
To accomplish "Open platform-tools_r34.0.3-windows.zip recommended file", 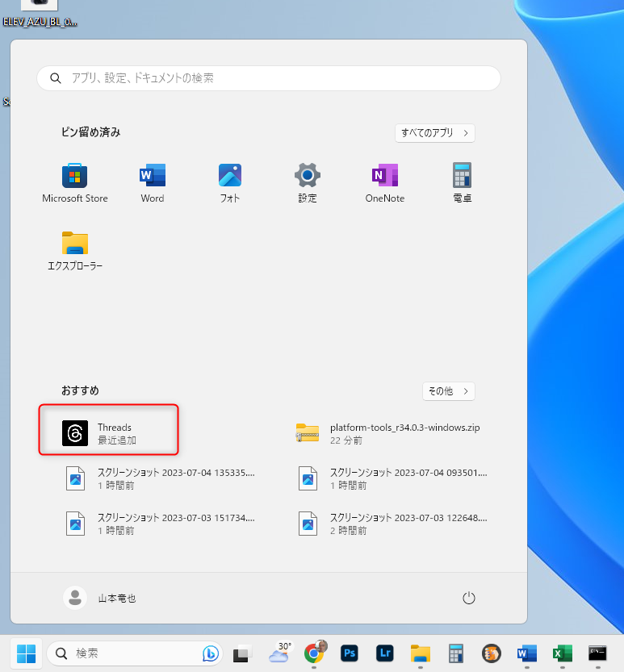I will click(387, 433).
